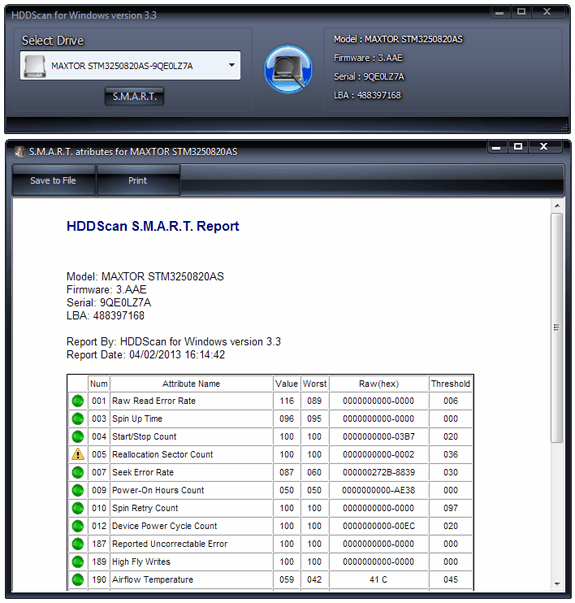This screenshot has width=575, height=603.
Task: Click green status icon for Raw Read Error Rate
Action: point(78,401)
